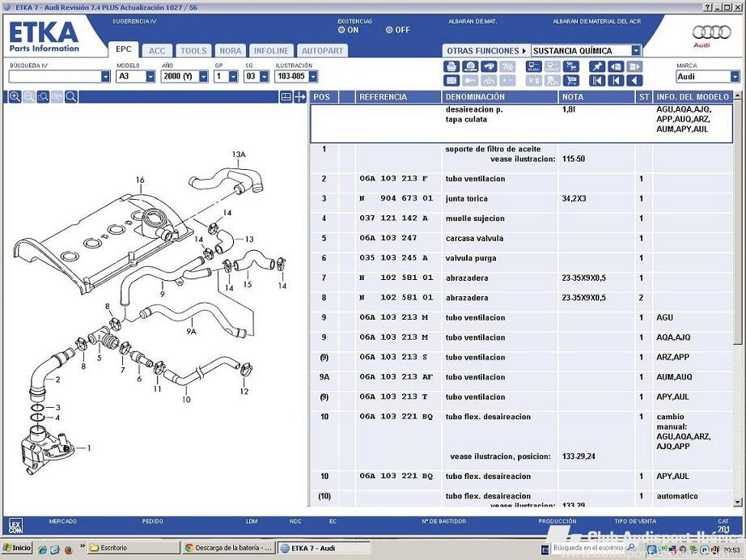Switch to the INFOLINE tab
This screenshot has width=746, height=560.
point(271,50)
